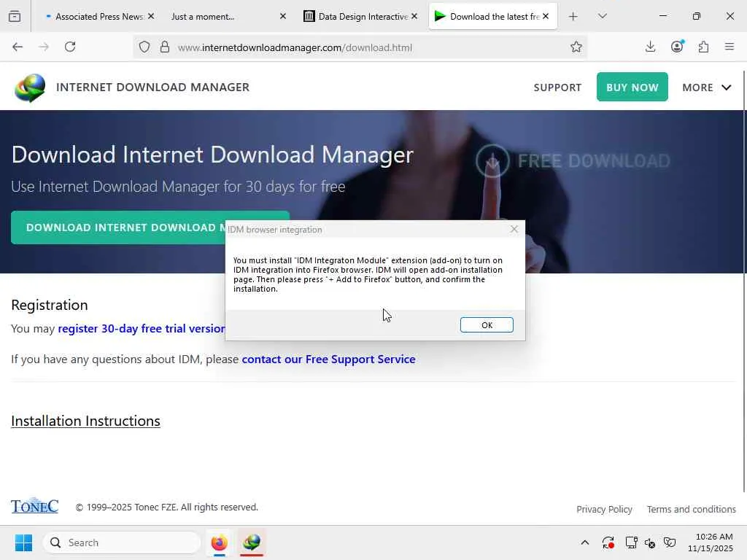Click the Tonec logo
This screenshot has width=747, height=560.
point(35,506)
